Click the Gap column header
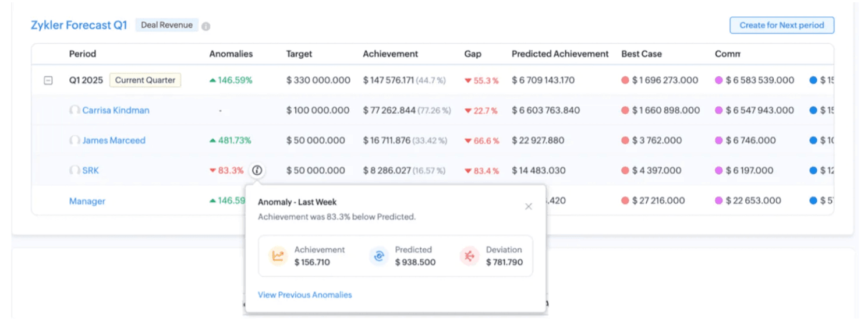 point(473,54)
